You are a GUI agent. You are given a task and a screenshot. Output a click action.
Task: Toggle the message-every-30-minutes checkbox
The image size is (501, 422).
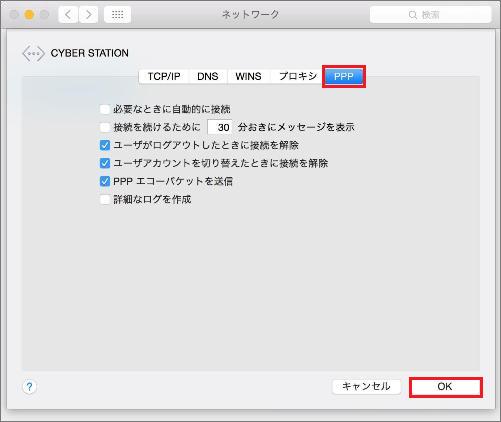click(105, 127)
